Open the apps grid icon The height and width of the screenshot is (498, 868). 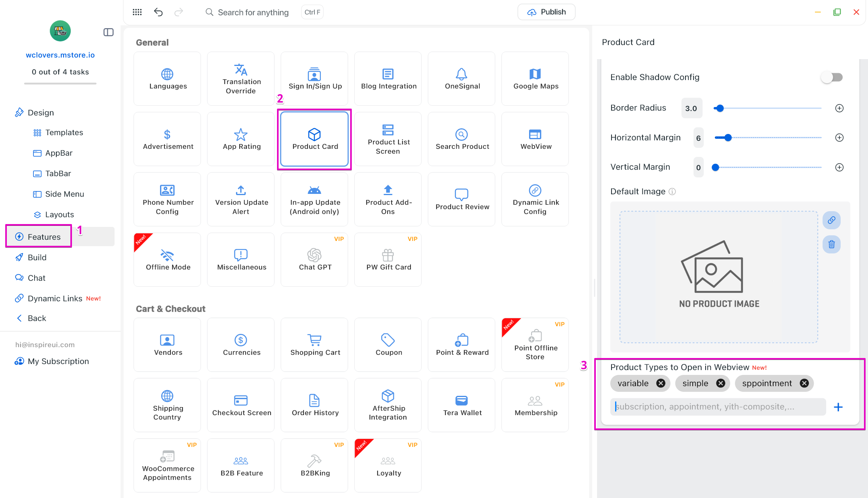[x=137, y=12]
